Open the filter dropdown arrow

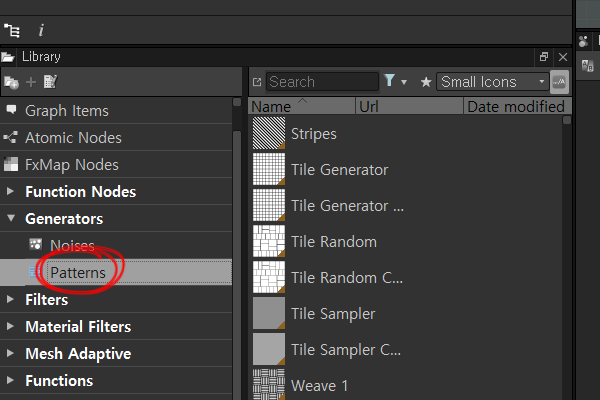pyautogui.click(x=404, y=82)
